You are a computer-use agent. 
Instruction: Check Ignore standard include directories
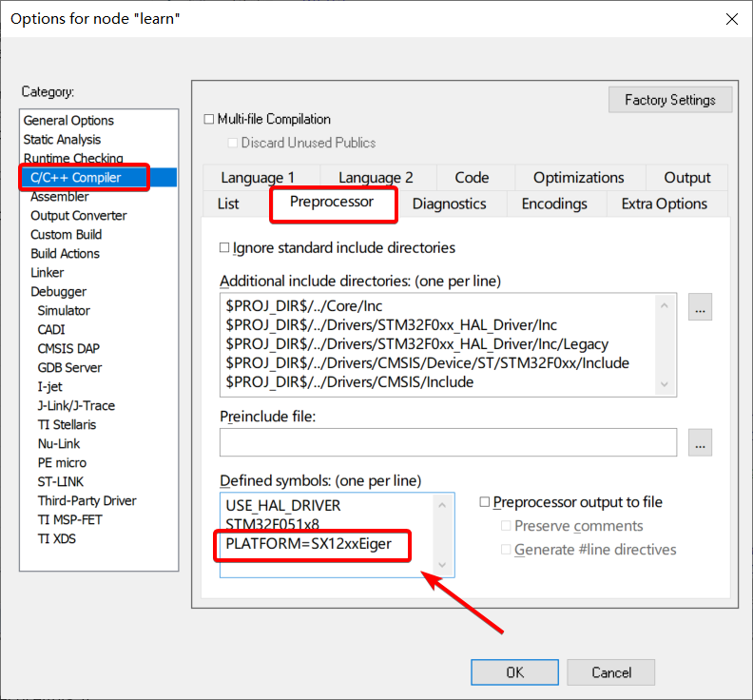225,248
